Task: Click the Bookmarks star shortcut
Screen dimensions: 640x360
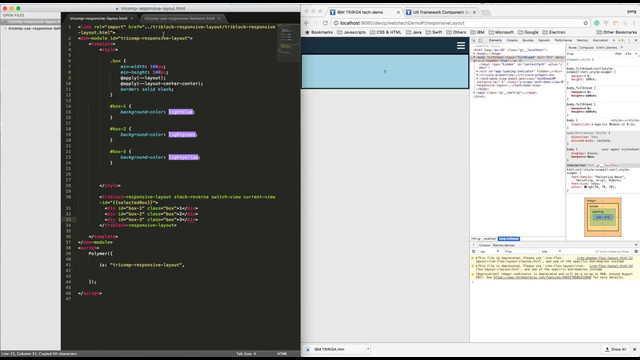Action: [319, 32]
